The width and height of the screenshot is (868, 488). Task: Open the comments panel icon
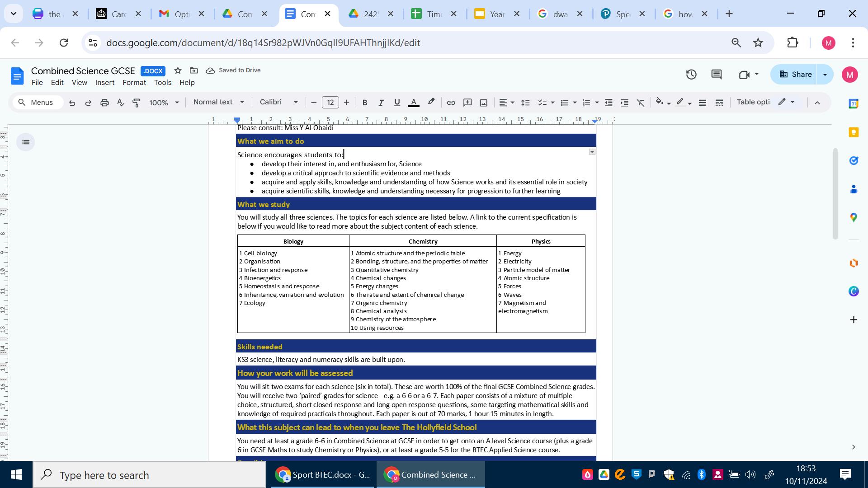click(716, 75)
